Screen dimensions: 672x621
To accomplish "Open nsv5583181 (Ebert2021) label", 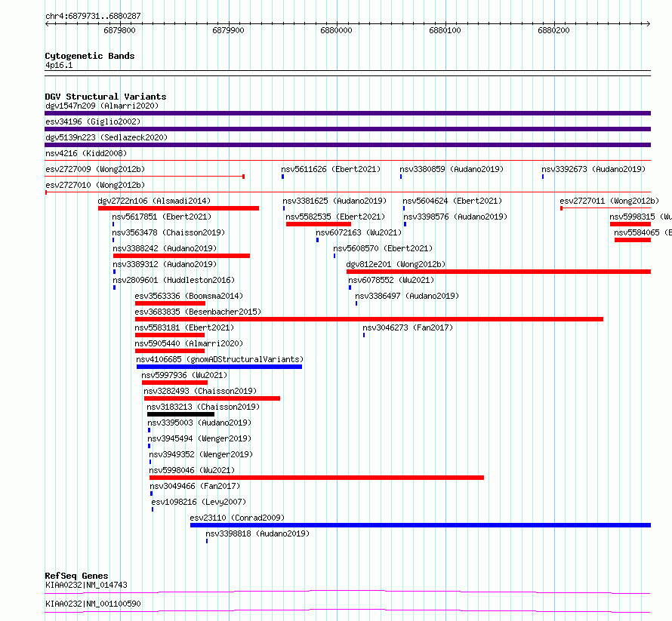I will 184,327.
